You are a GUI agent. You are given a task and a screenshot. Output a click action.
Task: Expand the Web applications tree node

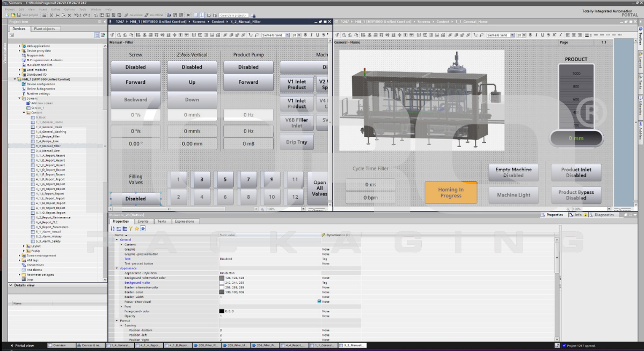[20, 46]
